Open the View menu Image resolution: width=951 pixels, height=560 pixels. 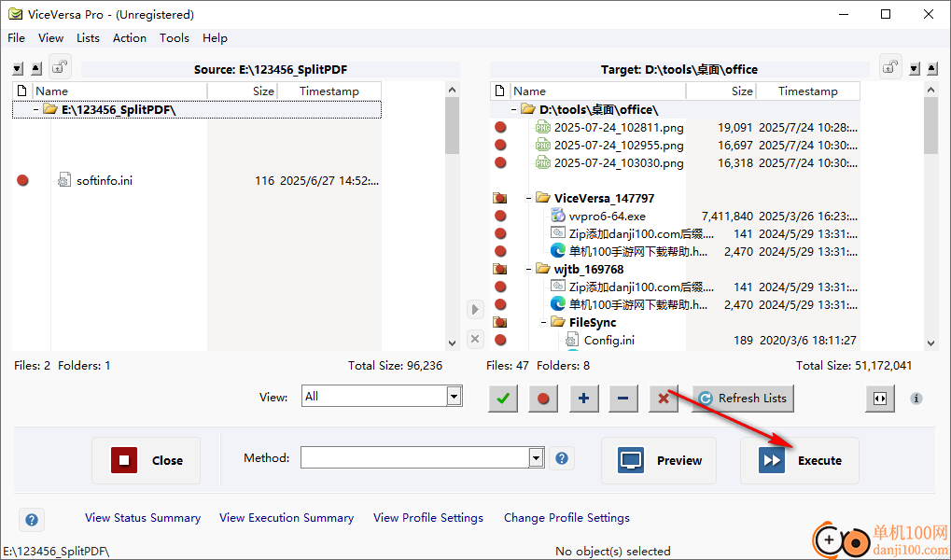51,37
